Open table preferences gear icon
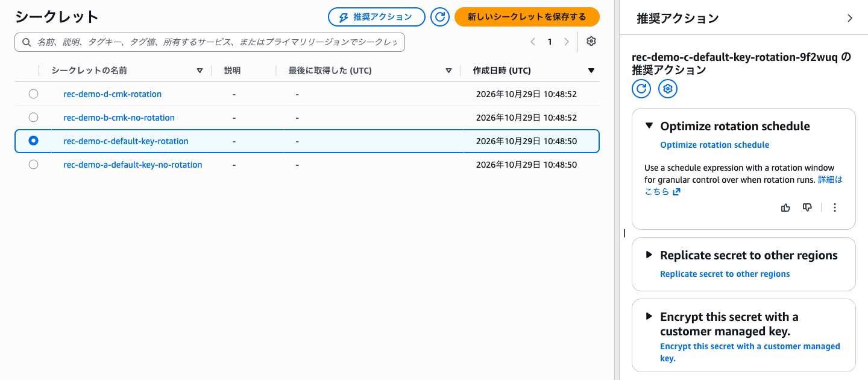 click(x=591, y=42)
